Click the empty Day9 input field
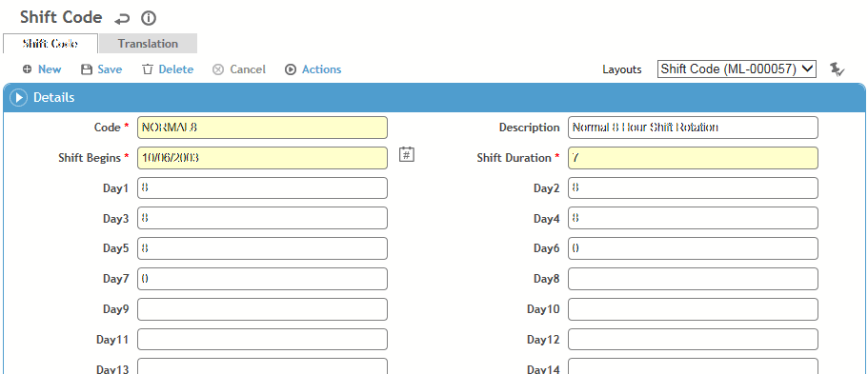The image size is (868, 374). tap(262, 309)
